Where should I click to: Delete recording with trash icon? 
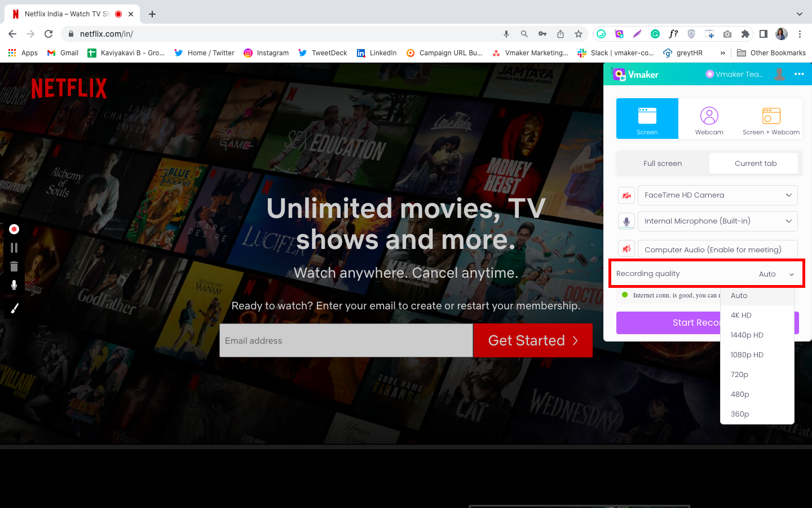[14, 266]
